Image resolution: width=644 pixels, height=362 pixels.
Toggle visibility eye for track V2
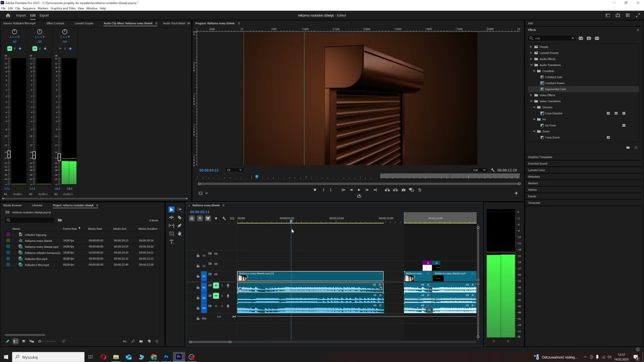pos(216,264)
